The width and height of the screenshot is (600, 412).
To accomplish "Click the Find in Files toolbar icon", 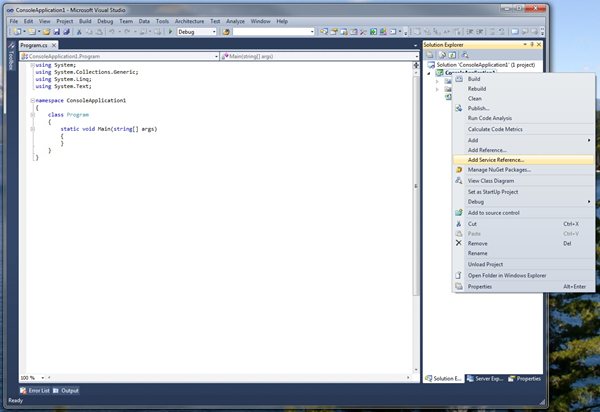I will point(226,32).
